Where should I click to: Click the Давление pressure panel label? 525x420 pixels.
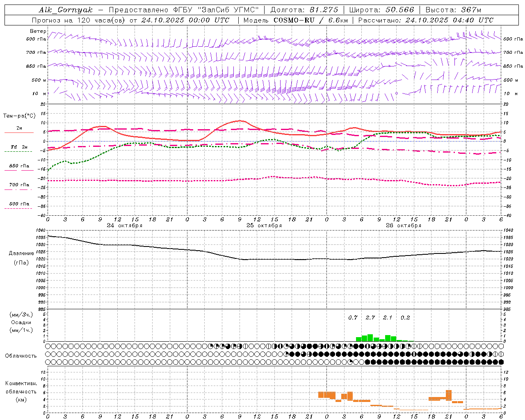(x=21, y=253)
